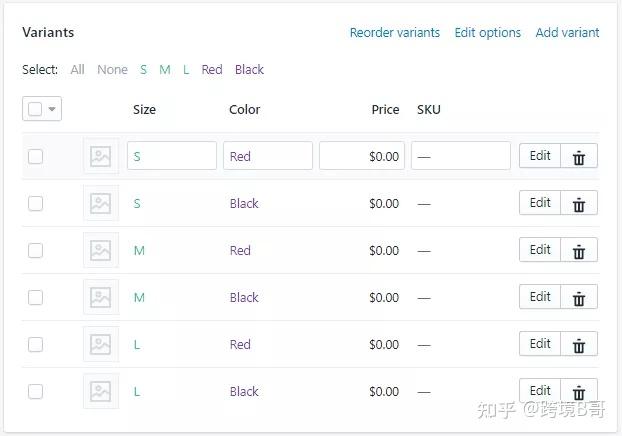
Task: Open the bulk select dropdown arrow in the header
Action: click(52, 109)
